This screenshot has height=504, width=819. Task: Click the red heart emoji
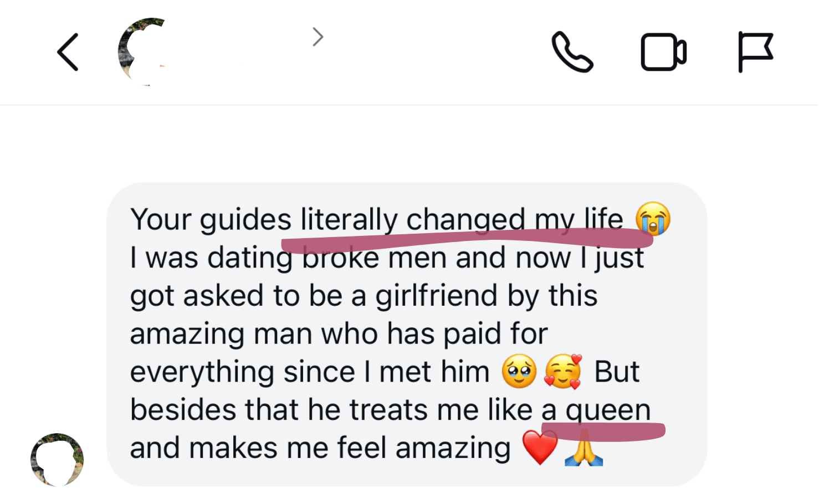[540, 448]
